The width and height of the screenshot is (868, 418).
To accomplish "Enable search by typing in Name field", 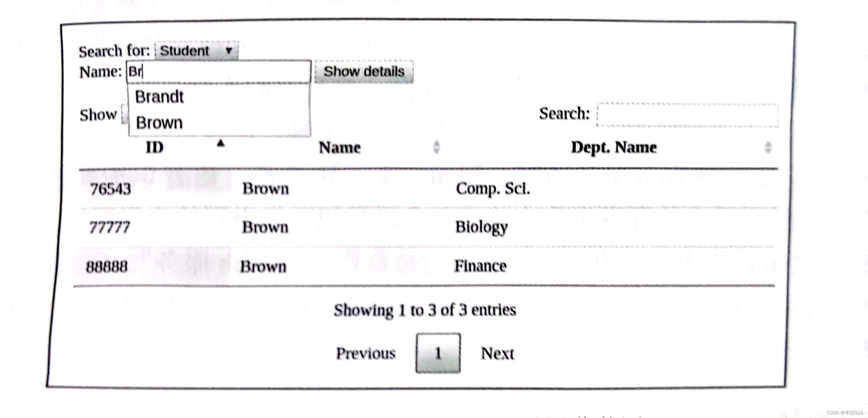I will pos(216,71).
